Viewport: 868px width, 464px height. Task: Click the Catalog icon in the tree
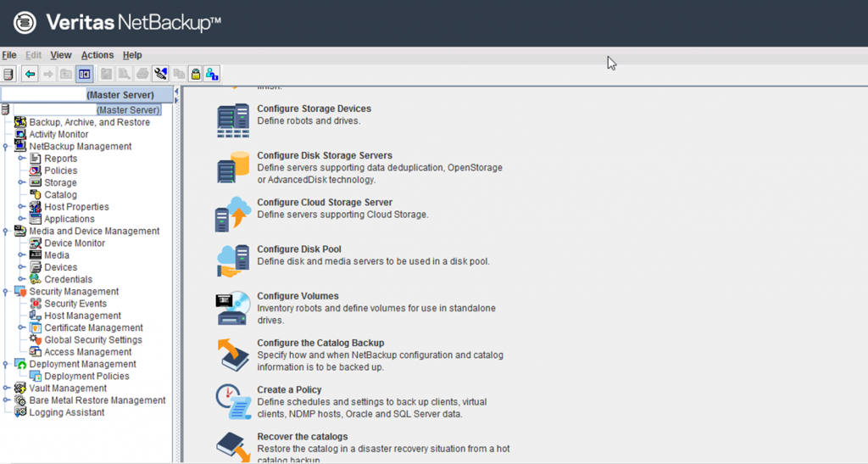click(x=35, y=194)
